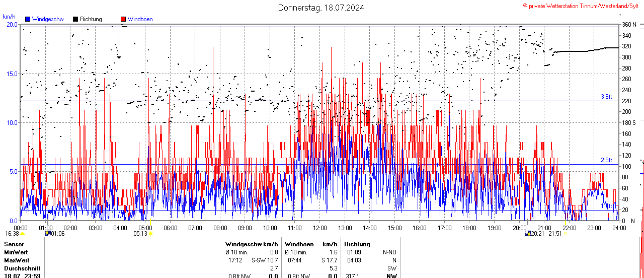Click the average gust value 5.3
Image resolution: width=644 pixels, height=278 pixels.
(x=333, y=268)
